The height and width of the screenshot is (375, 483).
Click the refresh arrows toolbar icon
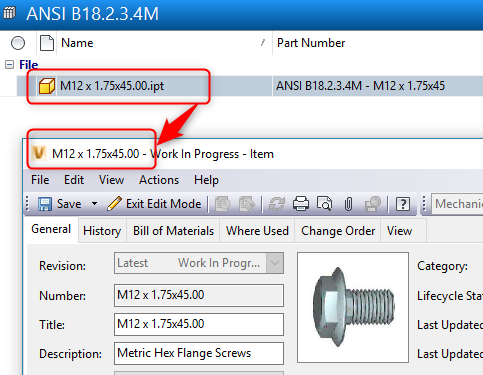[277, 204]
